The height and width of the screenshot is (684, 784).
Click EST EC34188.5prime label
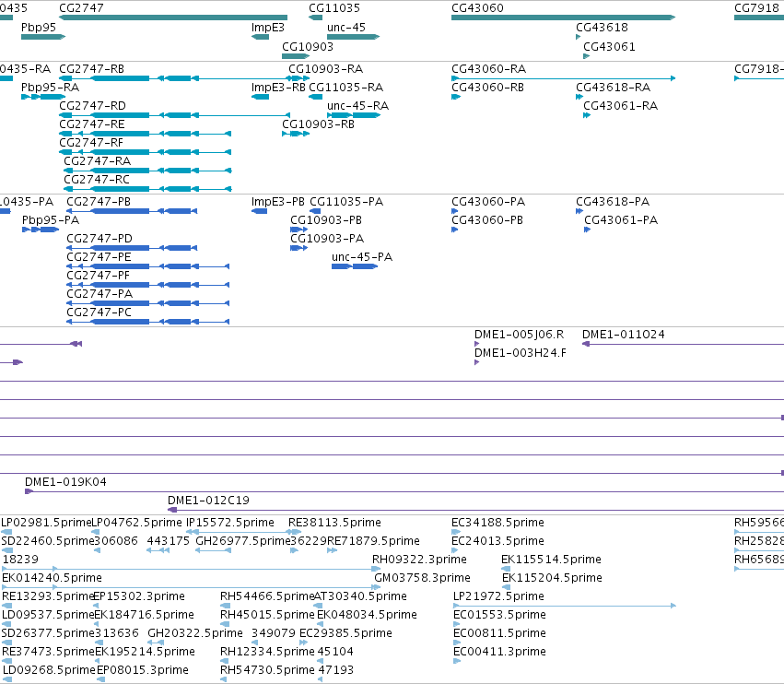[x=497, y=523]
